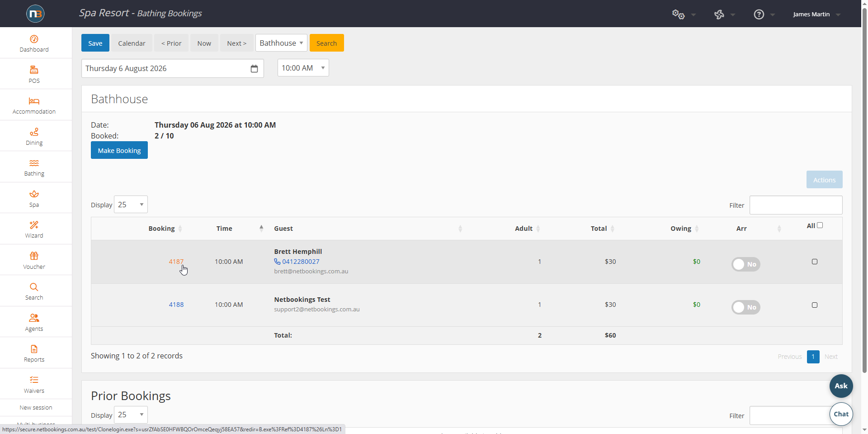Click New session in the sidebar
Image resolution: width=868 pixels, height=434 pixels.
click(x=36, y=408)
